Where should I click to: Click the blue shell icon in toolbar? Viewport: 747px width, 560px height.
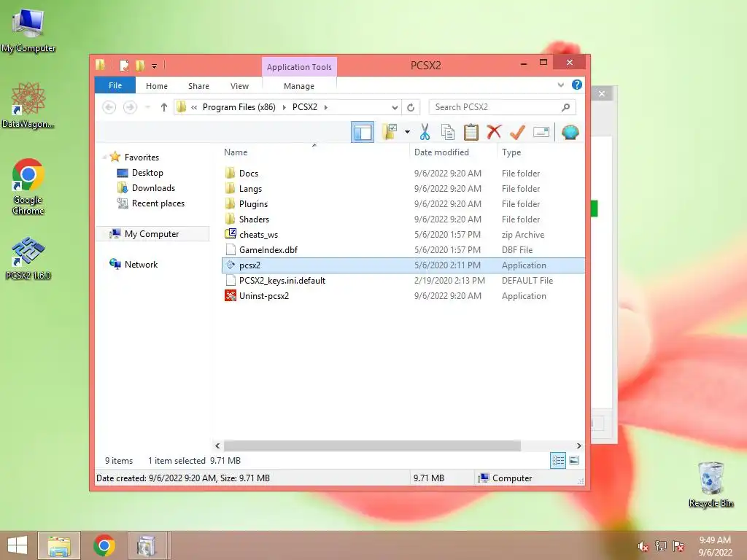click(570, 132)
